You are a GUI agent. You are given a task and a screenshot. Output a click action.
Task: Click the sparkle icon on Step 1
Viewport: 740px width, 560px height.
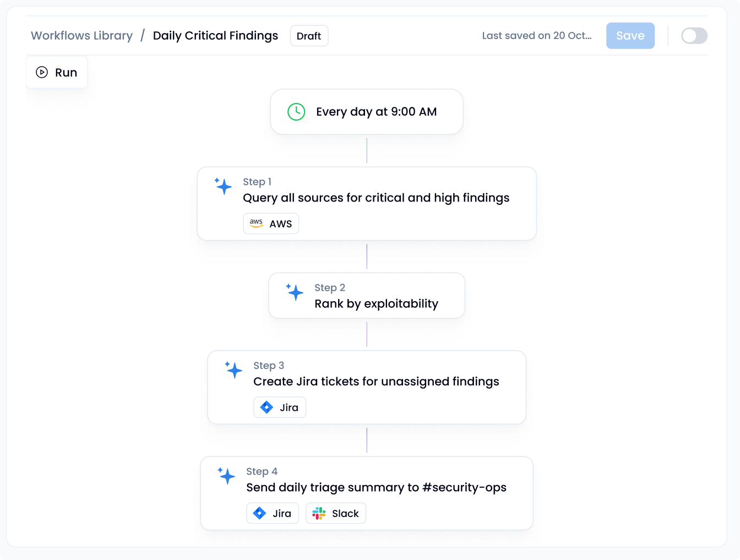click(x=224, y=186)
